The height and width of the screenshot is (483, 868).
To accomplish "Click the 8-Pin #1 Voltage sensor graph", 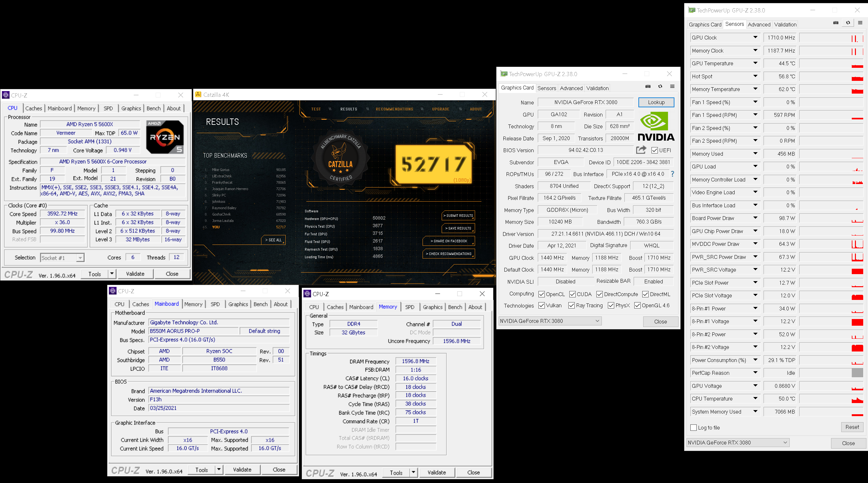I will tap(831, 321).
